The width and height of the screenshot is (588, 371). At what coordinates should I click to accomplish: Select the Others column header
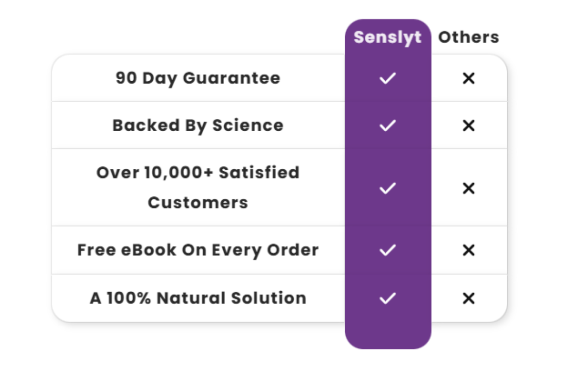468,37
